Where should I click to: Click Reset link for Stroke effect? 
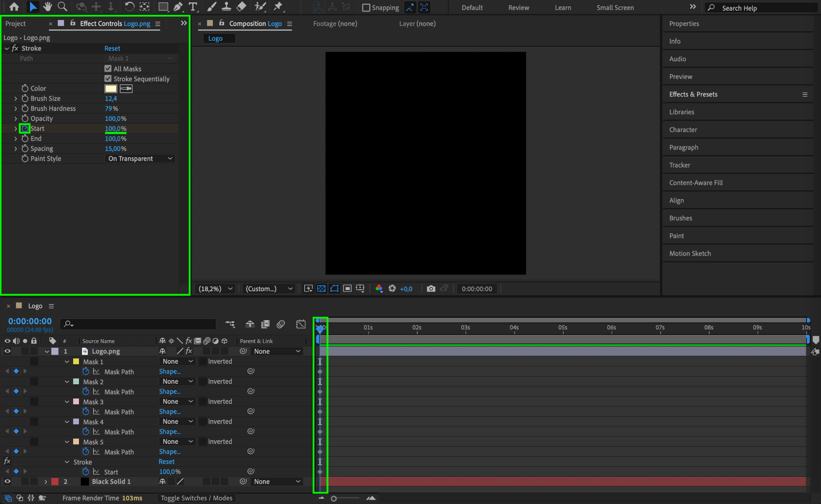point(112,48)
